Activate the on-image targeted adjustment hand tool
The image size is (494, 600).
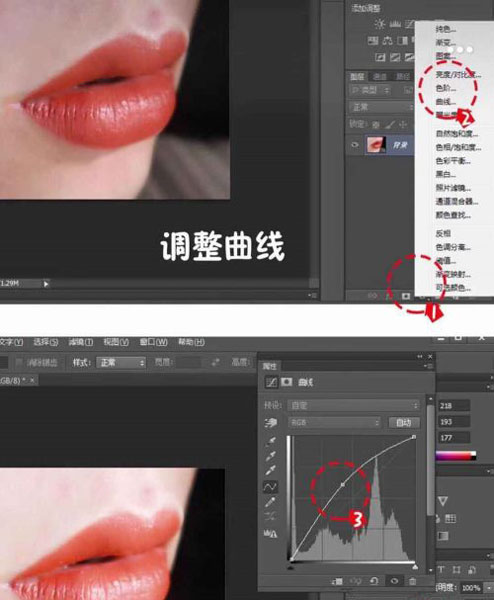coord(271,422)
